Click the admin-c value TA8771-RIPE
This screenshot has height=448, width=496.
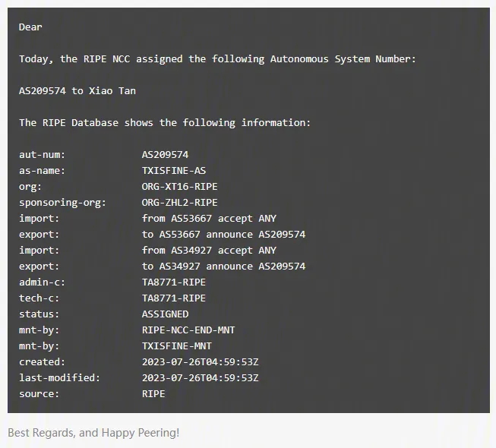pos(173,282)
